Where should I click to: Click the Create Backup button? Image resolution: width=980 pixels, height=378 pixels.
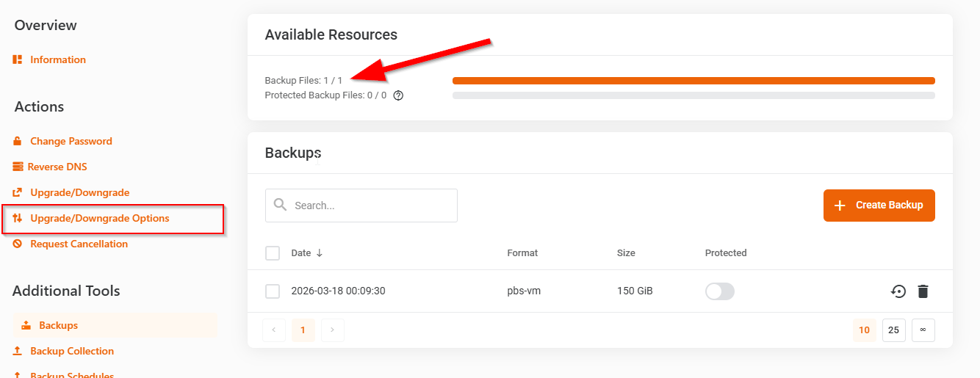pos(879,205)
